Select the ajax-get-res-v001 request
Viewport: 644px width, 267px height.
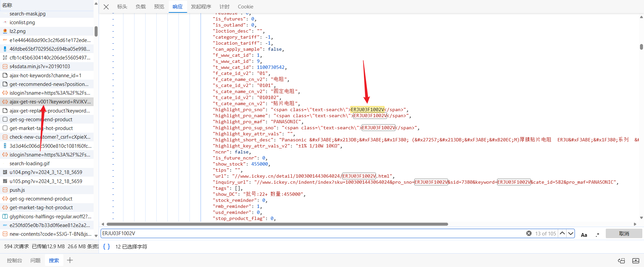[x=47, y=102]
